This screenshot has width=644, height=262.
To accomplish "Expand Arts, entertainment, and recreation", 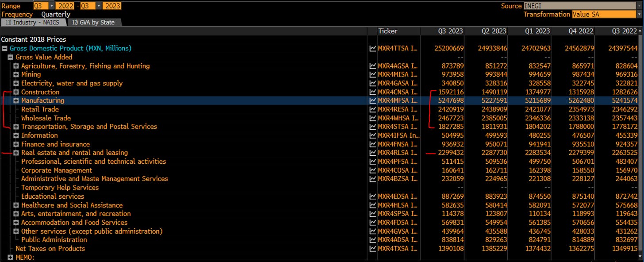I will [16, 214].
